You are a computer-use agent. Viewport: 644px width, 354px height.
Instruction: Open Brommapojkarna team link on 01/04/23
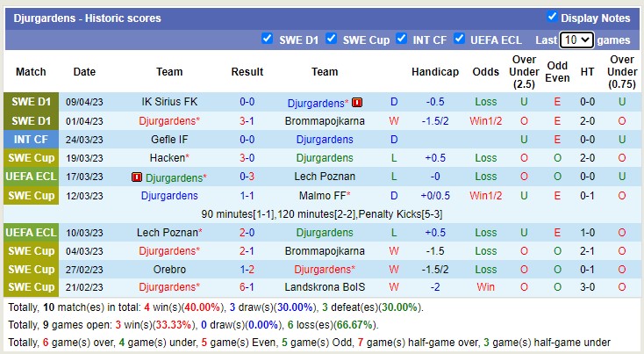tap(324, 121)
